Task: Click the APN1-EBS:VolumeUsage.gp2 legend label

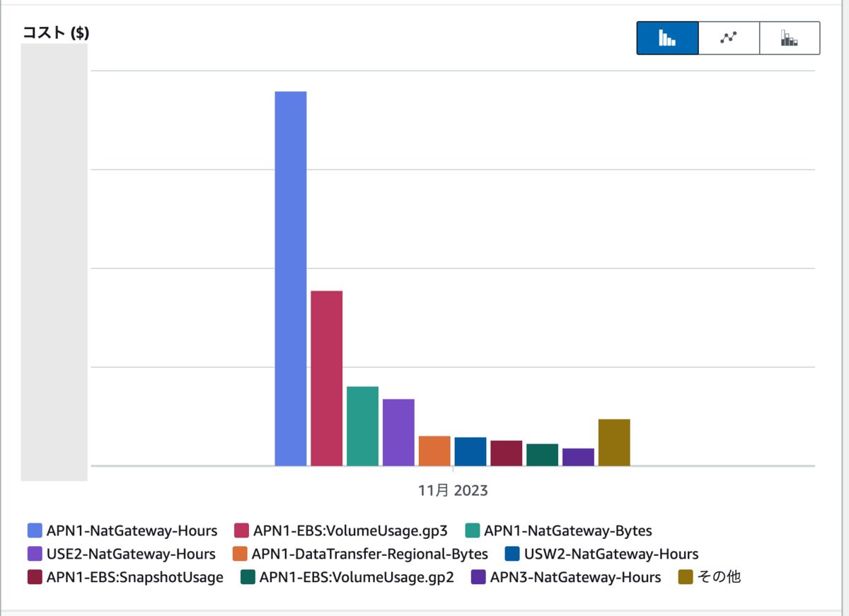Action: [356, 577]
